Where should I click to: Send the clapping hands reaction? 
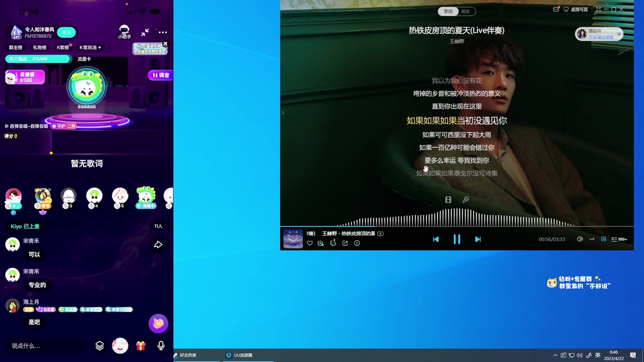pos(158,323)
